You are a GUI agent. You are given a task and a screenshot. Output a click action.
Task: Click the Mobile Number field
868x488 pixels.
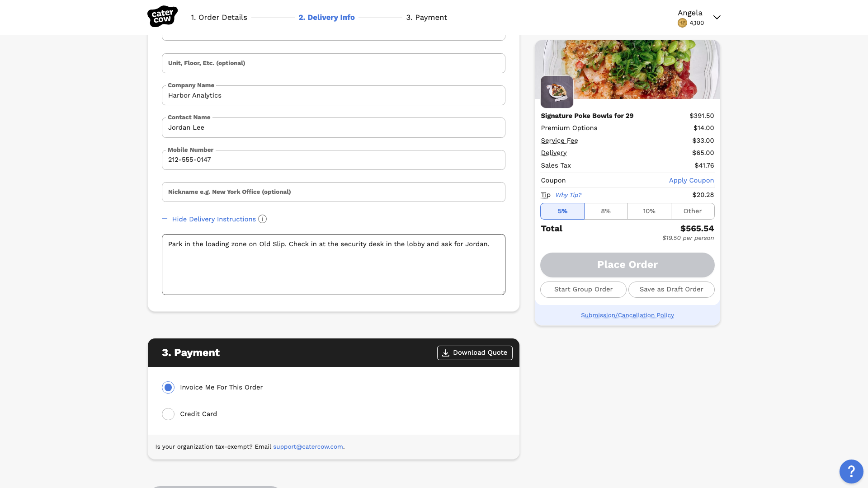(x=333, y=160)
